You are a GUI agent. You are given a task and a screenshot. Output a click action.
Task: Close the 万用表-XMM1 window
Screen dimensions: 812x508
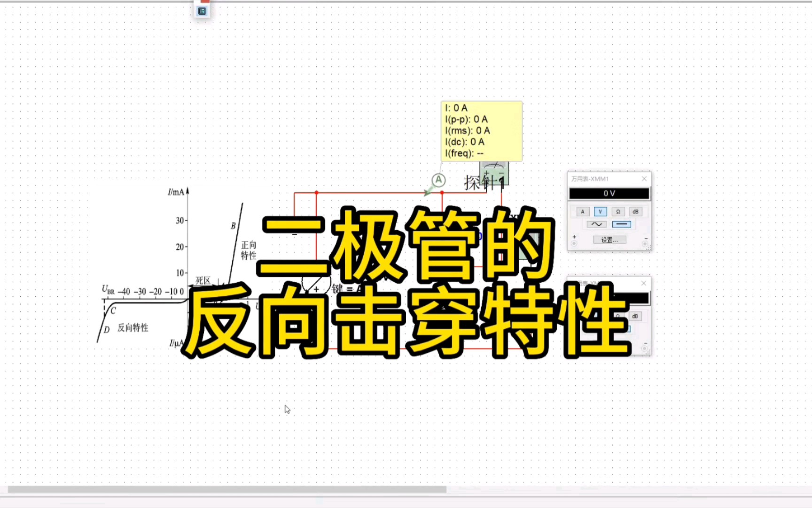tap(644, 179)
